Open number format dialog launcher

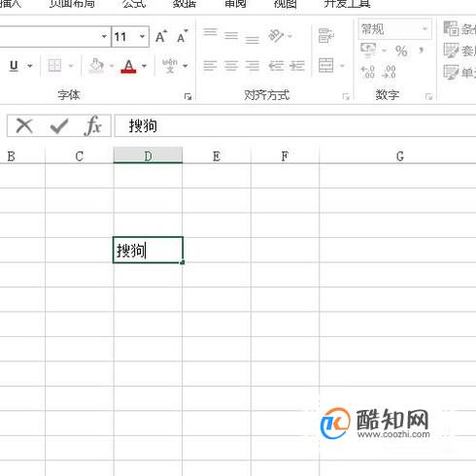click(x=428, y=96)
